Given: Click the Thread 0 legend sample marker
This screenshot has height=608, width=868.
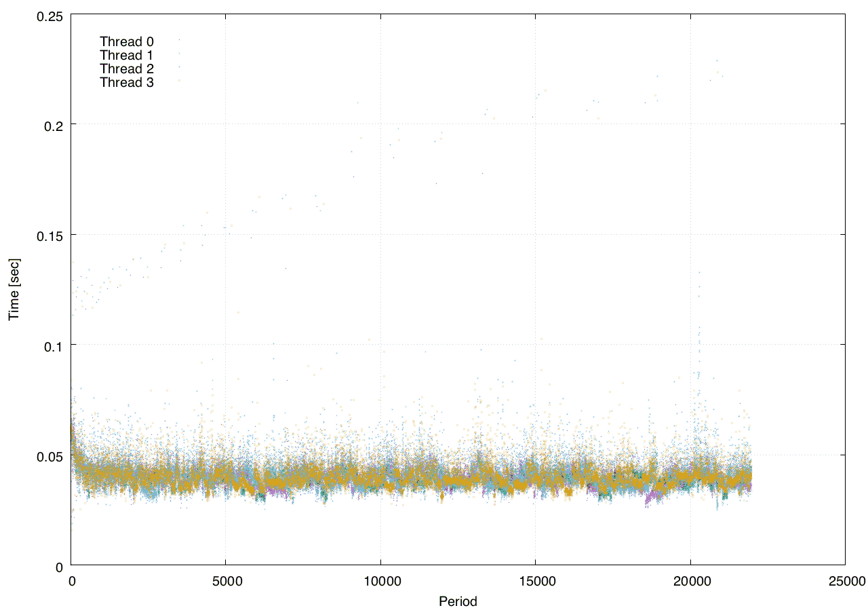Looking at the screenshot, I should pyautogui.click(x=180, y=41).
